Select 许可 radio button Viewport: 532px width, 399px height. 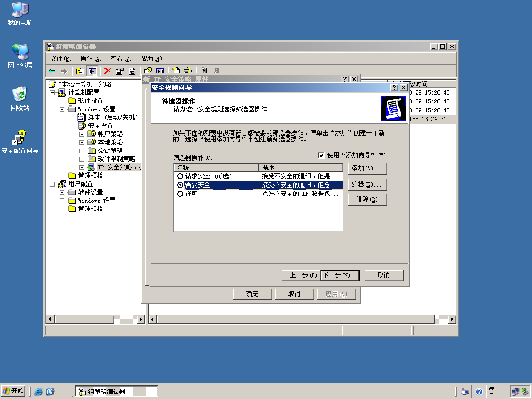pyautogui.click(x=180, y=194)
